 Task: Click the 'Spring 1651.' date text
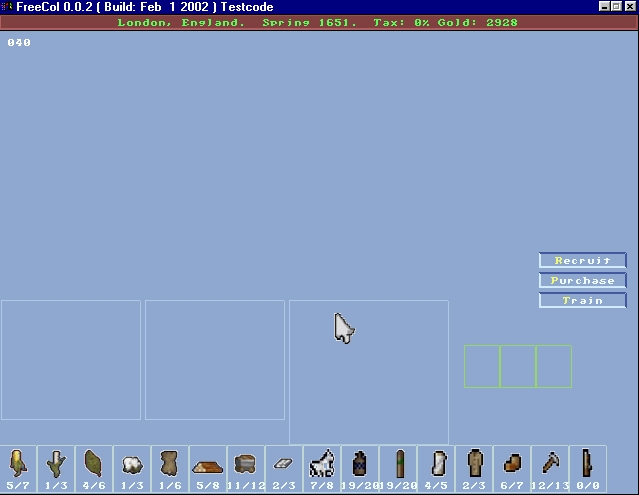(309, 23)
